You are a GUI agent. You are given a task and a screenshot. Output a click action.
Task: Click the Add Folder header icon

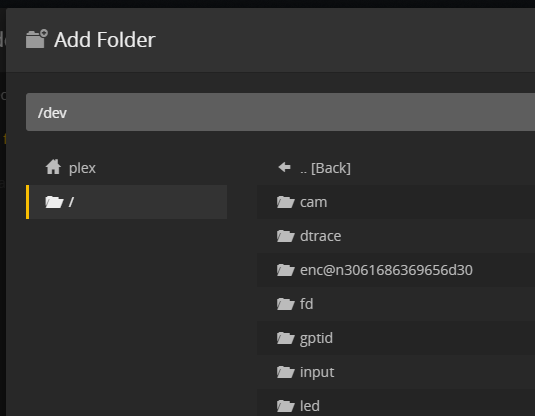click(37, 39)
